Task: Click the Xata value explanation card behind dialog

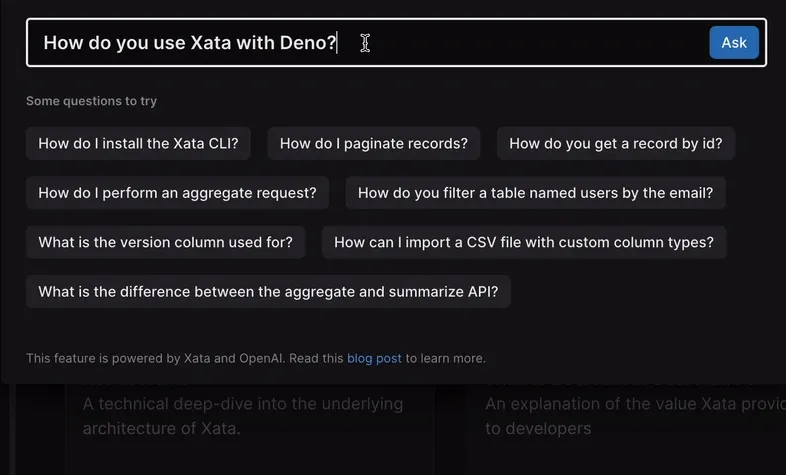Action: pyautogui.click(x=630, y=417)
